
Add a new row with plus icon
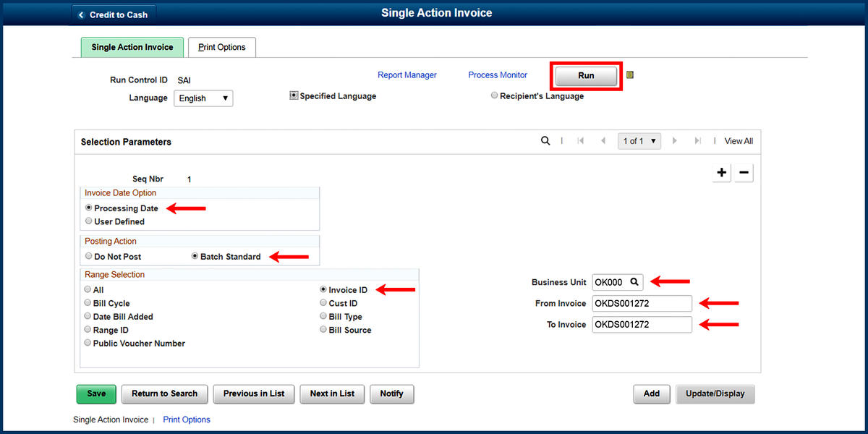721,173
